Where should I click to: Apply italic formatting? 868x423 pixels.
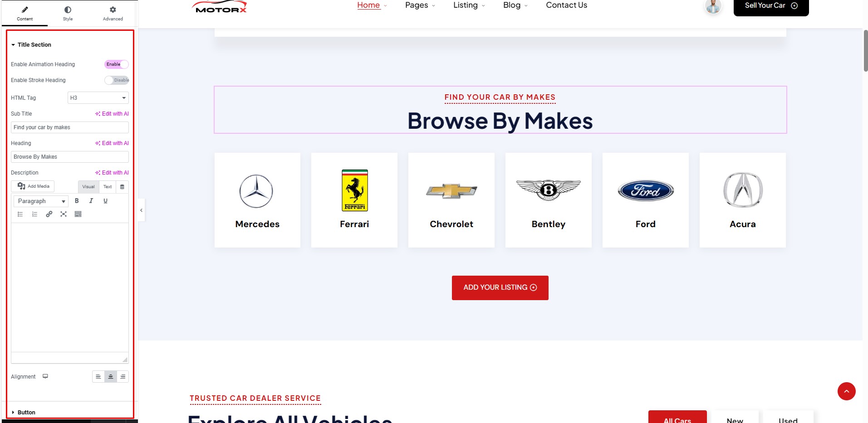91,201
